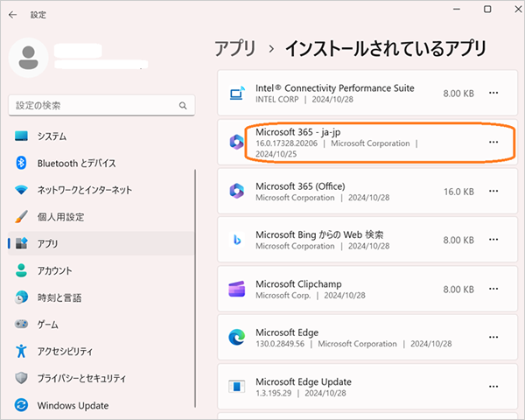Open the user profile avatar
Screen dimensions: 525x420
point(29,58)
